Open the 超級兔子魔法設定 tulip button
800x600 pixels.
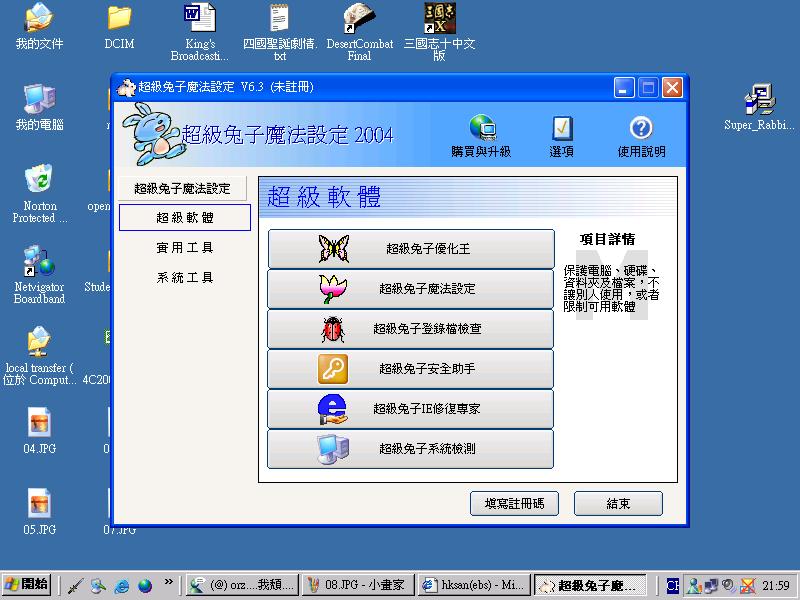point(411,289)
